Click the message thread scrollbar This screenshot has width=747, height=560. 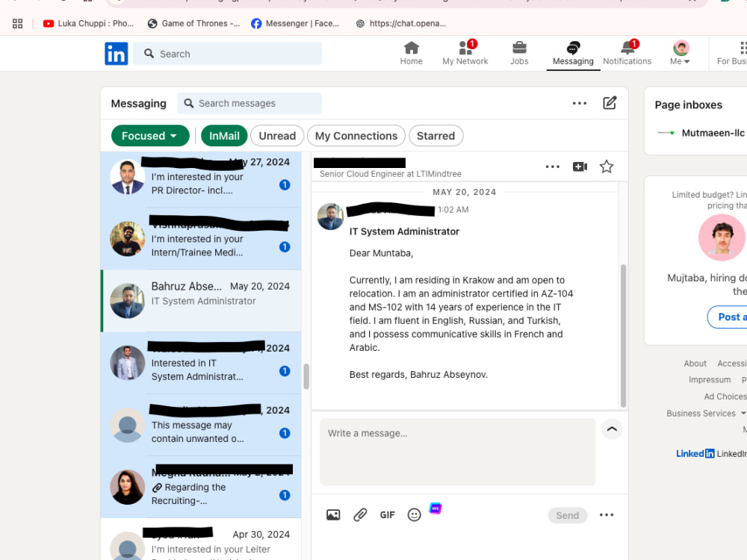click(623, 336)
